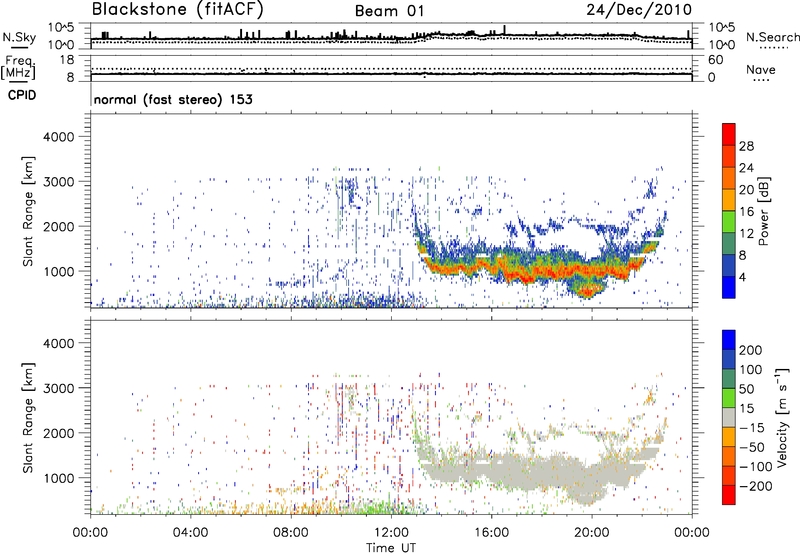Image resolution: width=800 pixels, height=554 pixels.
Task: Click the '12:00' time axis tick label
Action: coord(391,533)
